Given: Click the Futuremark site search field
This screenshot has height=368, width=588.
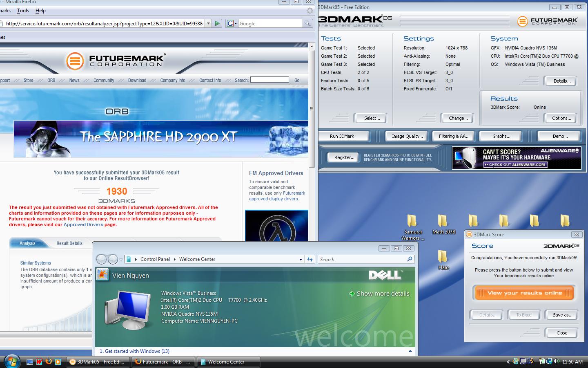Looking at the screenshot, I should click(269, 80).
